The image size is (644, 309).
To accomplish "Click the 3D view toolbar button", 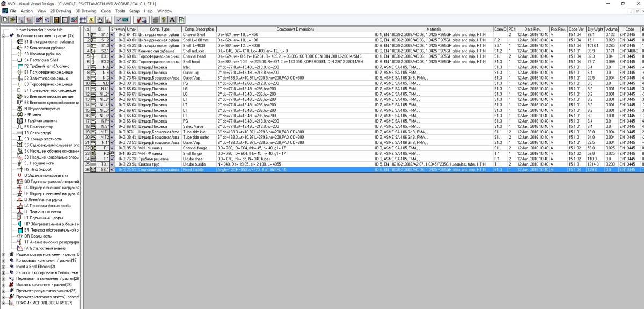I will 91,19.
